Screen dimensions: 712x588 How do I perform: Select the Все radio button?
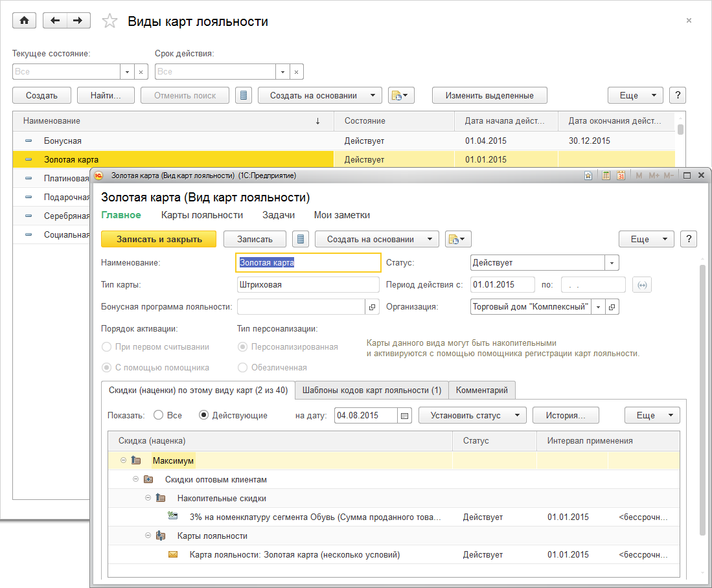click(158, 415)
